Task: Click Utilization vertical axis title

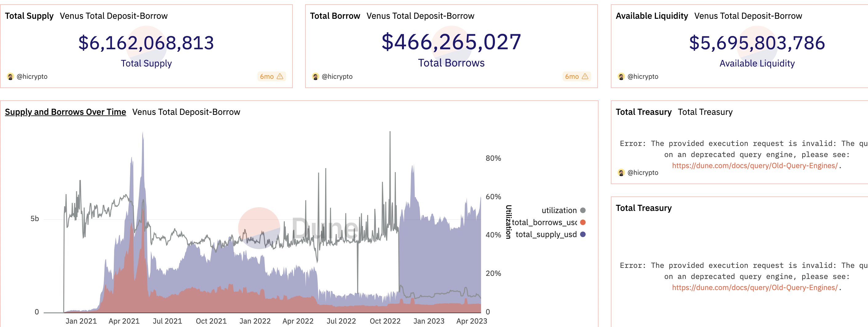Action: click(508, 222)
